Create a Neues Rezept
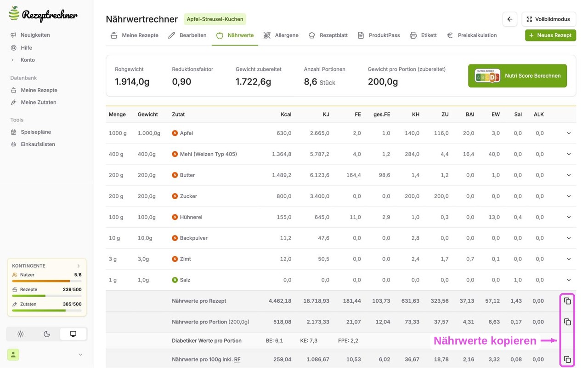The height and width of the screenshot is (368, 588). 550,35
